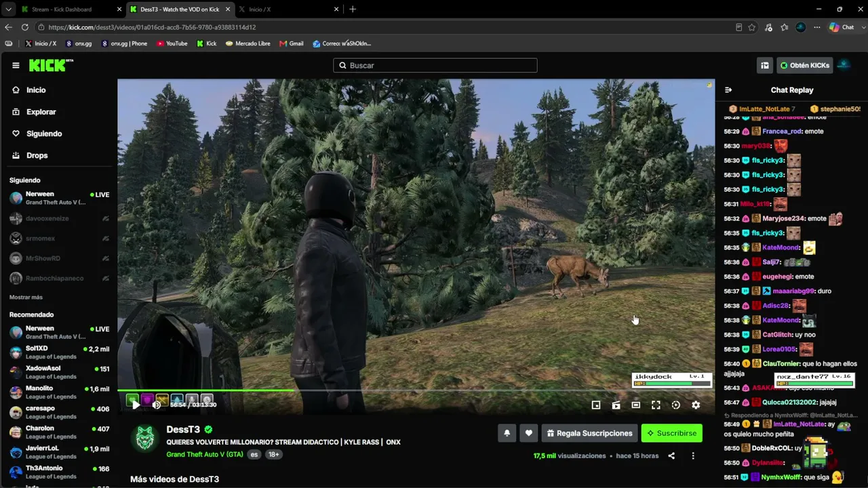Go to Inicio in the sidebar

(29, 90)
